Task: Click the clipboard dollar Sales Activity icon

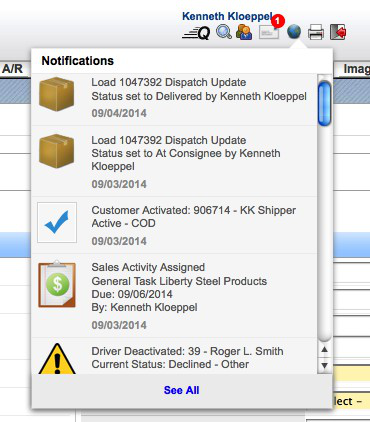Action: 57,284
